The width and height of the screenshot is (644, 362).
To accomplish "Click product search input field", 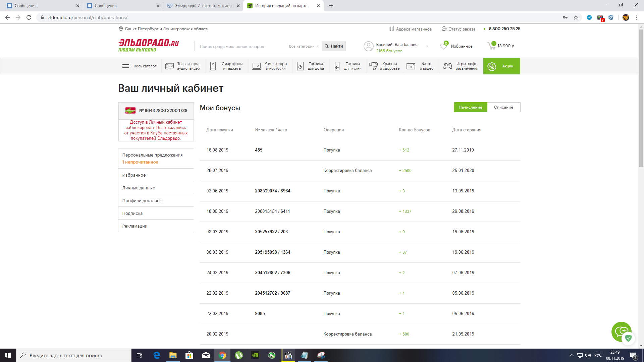I will (x=242, y=46).
